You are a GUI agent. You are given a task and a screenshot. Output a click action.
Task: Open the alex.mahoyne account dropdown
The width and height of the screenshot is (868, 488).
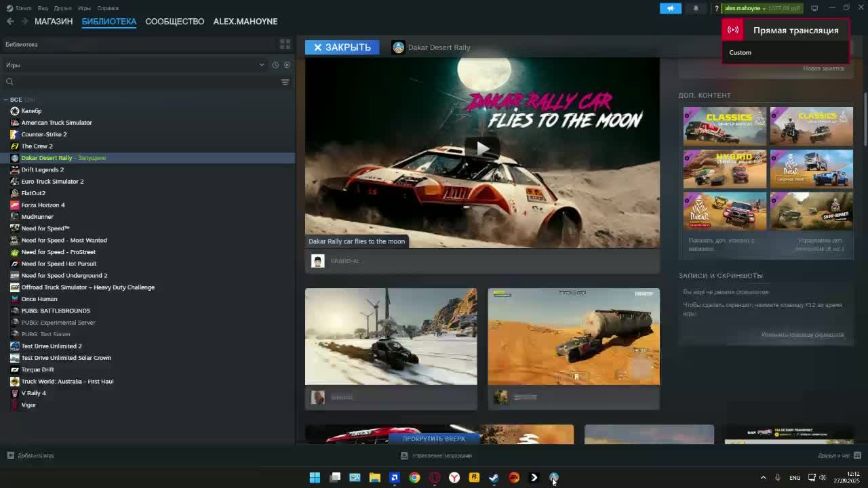[x=763, y=8]
